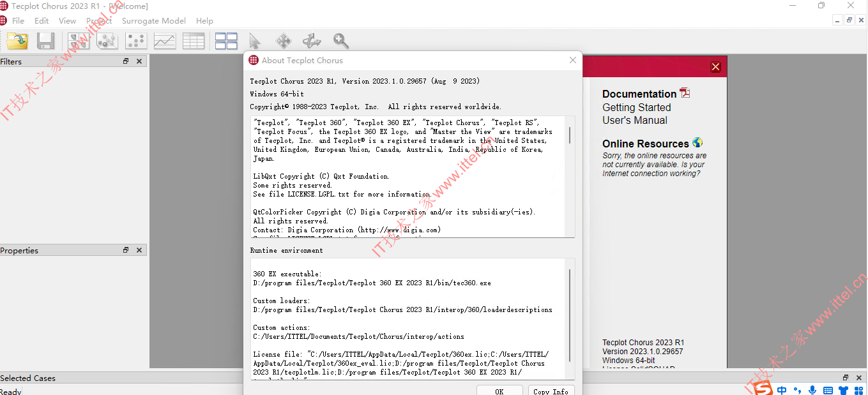The height and width of the screenshot is (395, 868).
Task: Click 'Tecplot Chorus 2023 R1' in Welcome panel
Action: (x=643, y=343)
